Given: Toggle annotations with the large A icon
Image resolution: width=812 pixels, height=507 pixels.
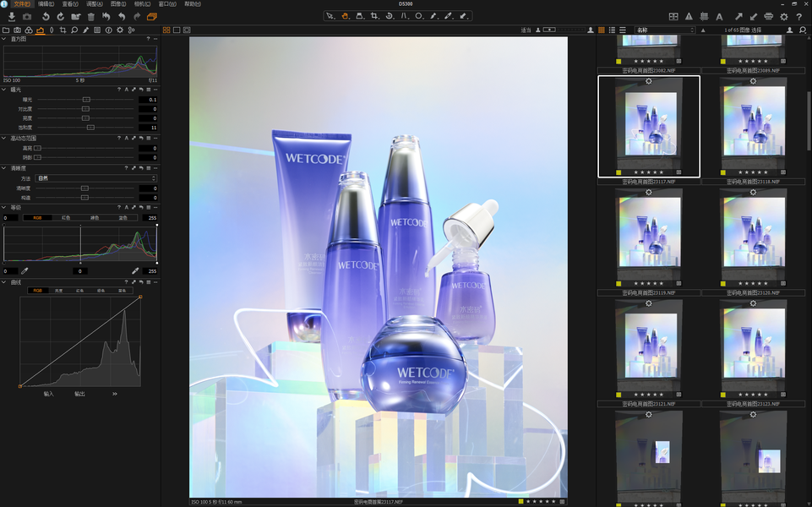Looking at the screenshot, I should tap(719, 17).
